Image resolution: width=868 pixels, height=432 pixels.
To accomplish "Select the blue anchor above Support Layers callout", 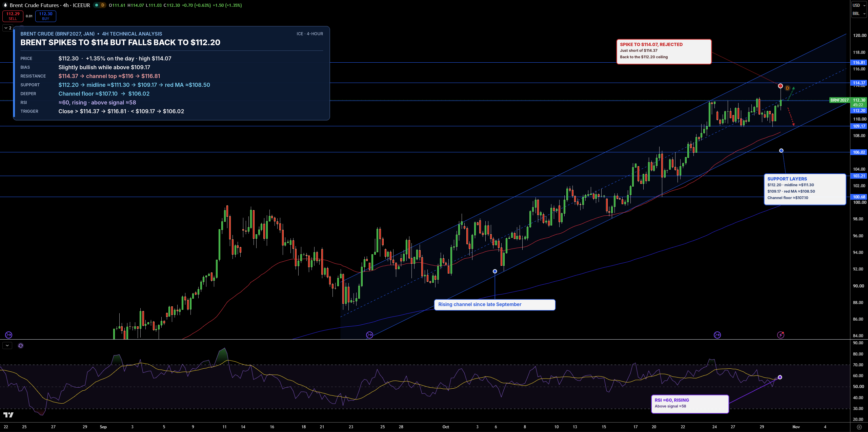I will coord(781,151).
